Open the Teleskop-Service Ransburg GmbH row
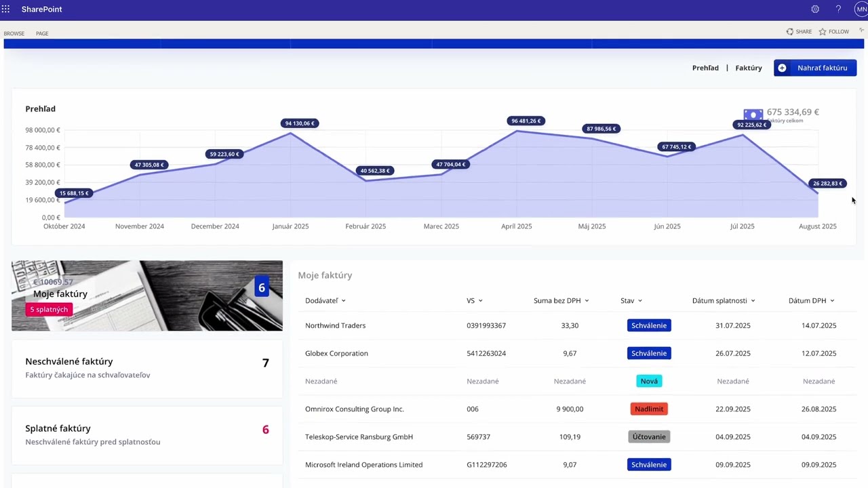 [576, 436]
